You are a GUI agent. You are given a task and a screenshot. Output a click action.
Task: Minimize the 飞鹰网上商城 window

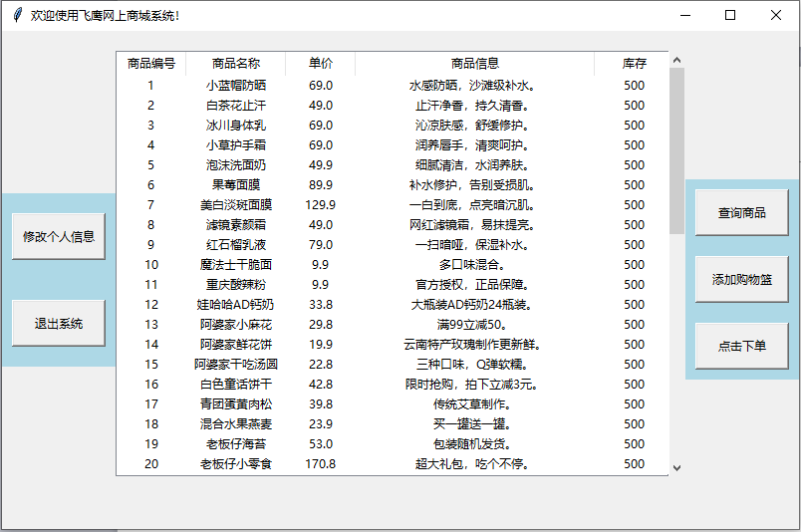(685, 15)
